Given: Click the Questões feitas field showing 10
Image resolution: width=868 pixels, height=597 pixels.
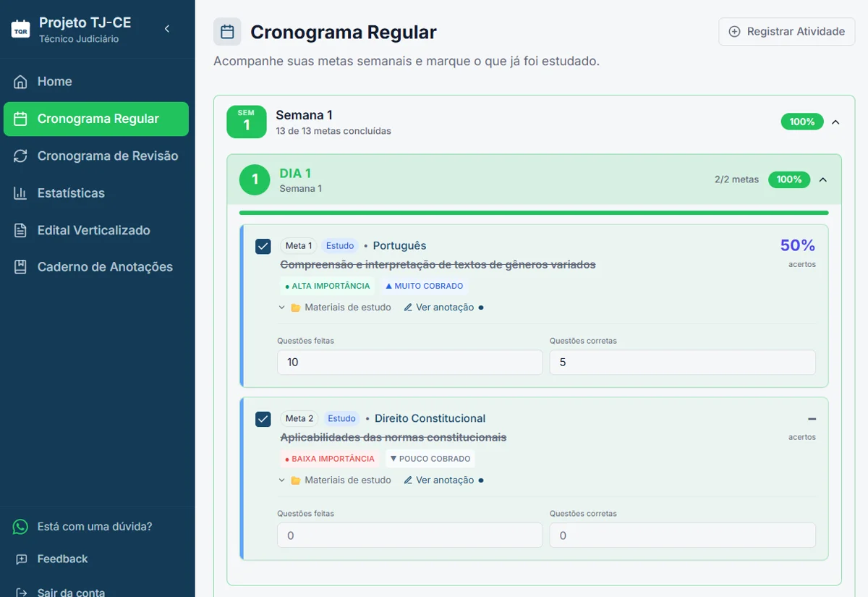Looking at the screenshot, I should [x=409, y=362].
